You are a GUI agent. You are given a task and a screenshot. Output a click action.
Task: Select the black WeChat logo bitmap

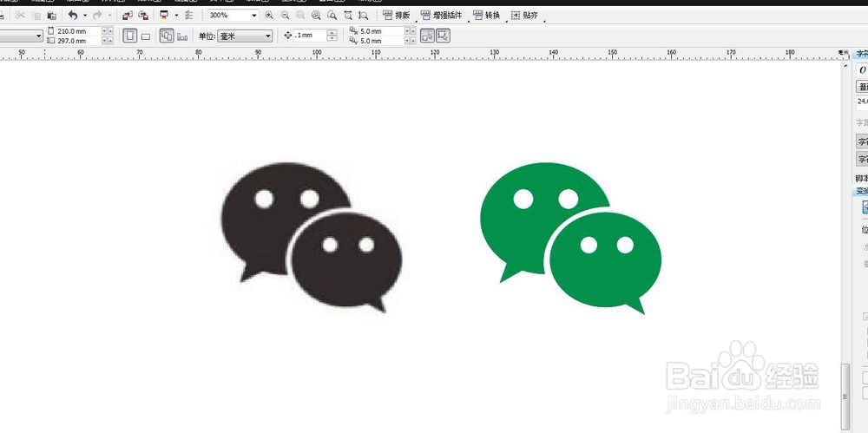(311, 238)
